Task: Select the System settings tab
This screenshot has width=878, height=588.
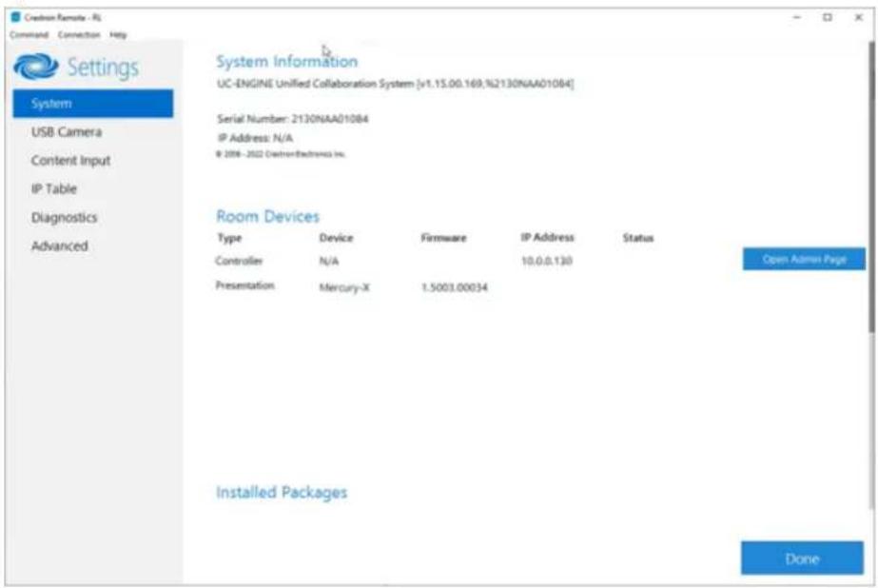Action: tap(93, 104)
